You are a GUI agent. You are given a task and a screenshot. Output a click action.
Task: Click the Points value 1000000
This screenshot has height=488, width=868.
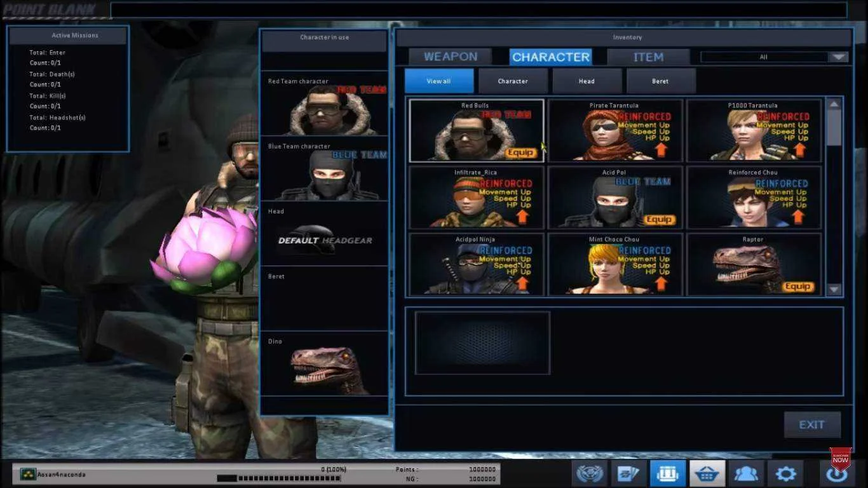click(482, 470)
